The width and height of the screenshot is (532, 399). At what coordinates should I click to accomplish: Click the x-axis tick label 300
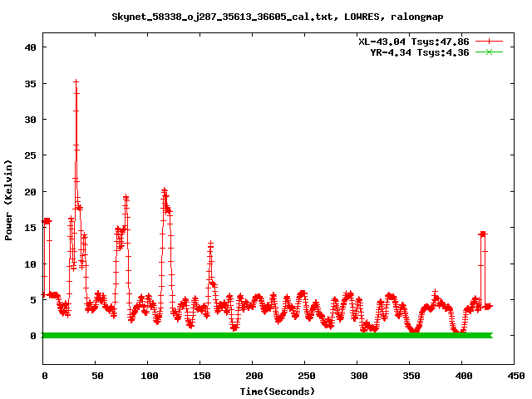[x=359, y=376]
